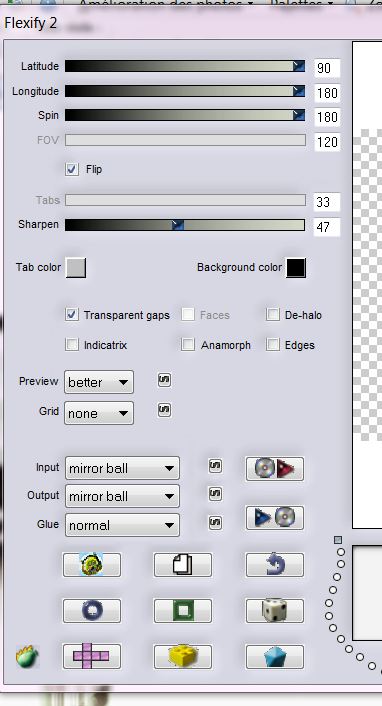Open the Preview quality dropdown

99,382
